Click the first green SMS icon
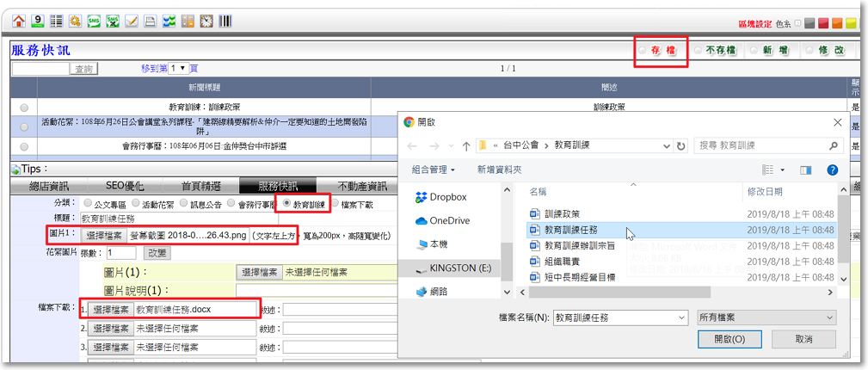868x370 pixels. click(x=93, y=21)
